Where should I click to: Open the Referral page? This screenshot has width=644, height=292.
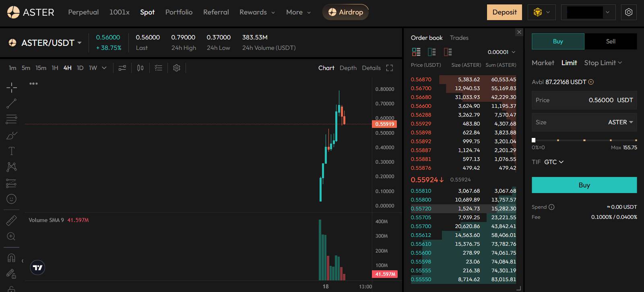[x=216, y=12]
